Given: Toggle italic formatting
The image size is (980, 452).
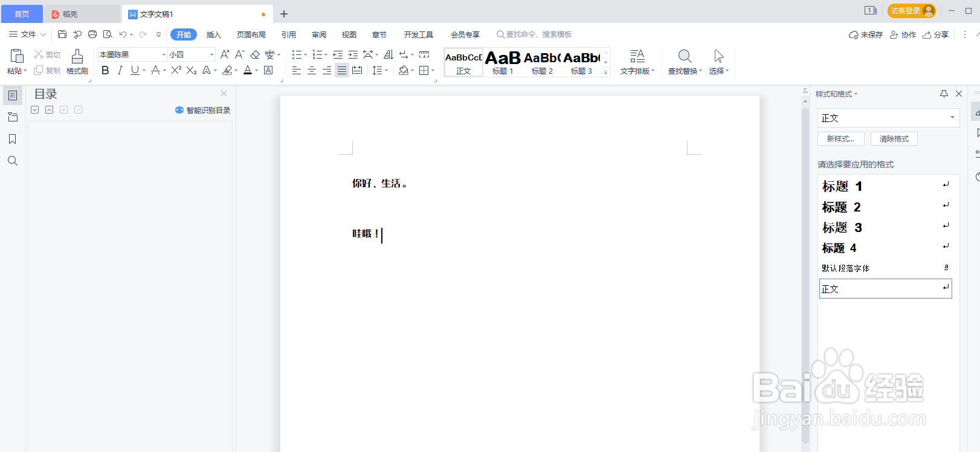Looking at the screenshot, I should pos(120,71).
